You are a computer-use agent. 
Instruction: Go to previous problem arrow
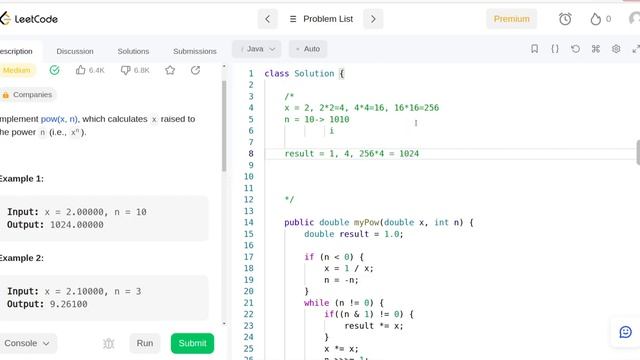[x=268, y=19]
